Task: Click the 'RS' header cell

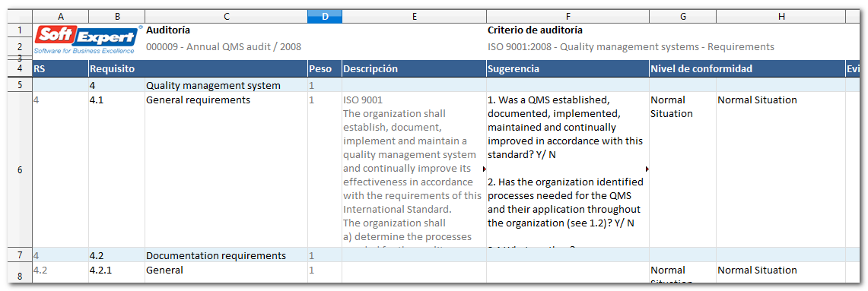Action: 60,69
